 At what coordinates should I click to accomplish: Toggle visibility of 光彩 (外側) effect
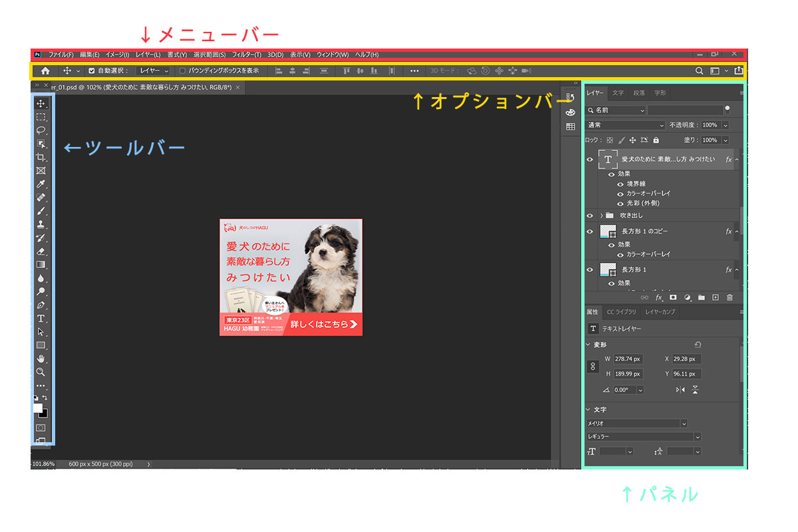pos(620,203)
